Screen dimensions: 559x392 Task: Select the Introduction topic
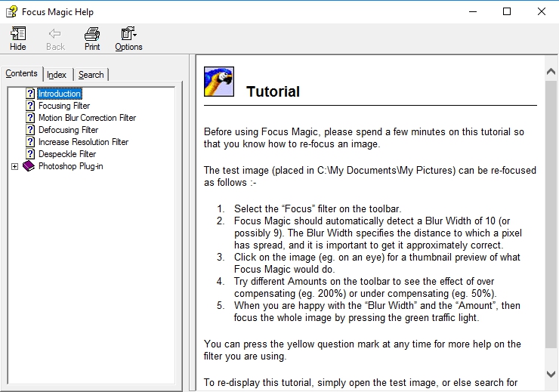pos(60,94)
